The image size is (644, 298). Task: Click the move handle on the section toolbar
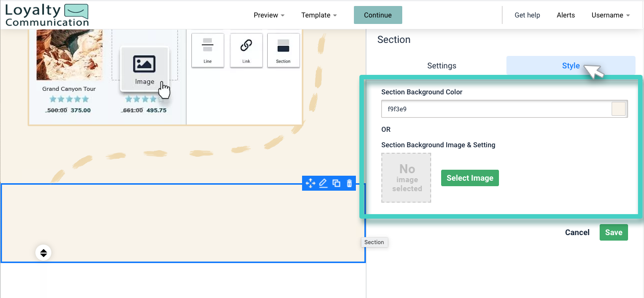310,183
